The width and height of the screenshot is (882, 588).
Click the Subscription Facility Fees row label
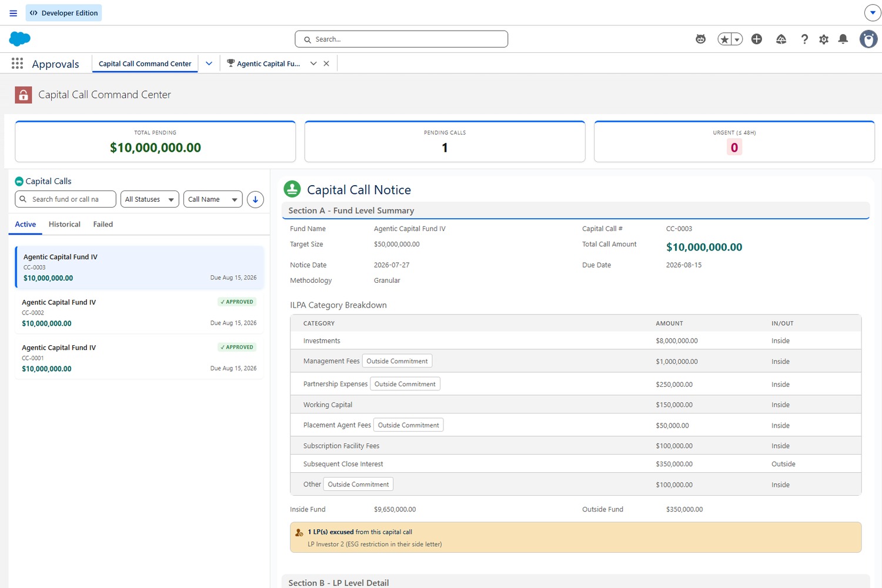click(342, 446)
